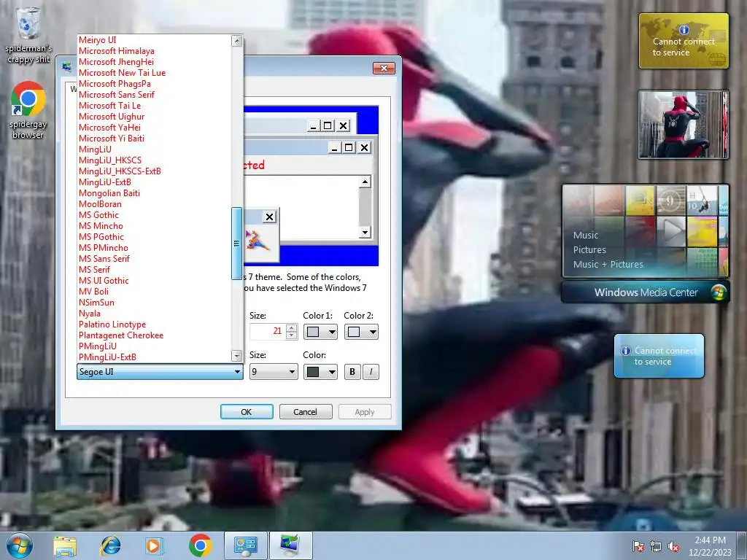Image resolution: width=747 pixels, height=560 pixels.
Task: Click the Apply button
Action: coord(365,412)
